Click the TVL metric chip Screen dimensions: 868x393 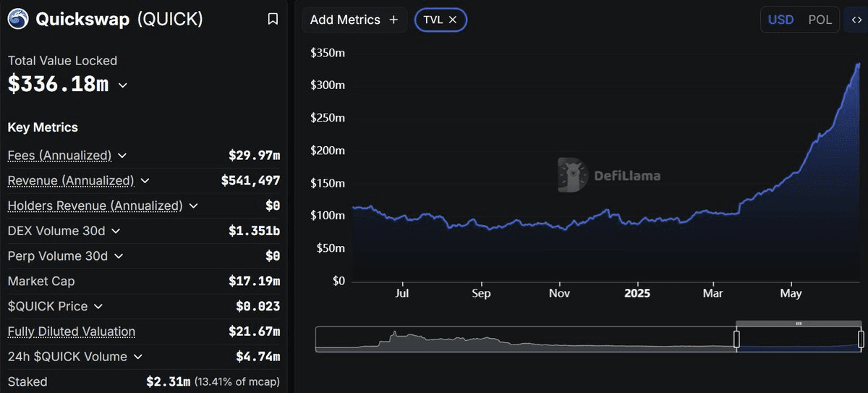441,20
